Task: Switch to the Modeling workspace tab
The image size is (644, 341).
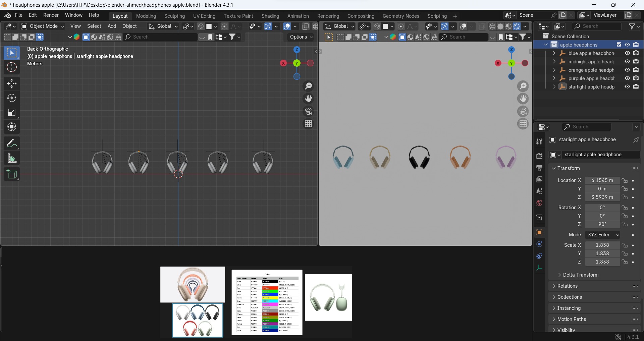Action: tap(146, 16)
